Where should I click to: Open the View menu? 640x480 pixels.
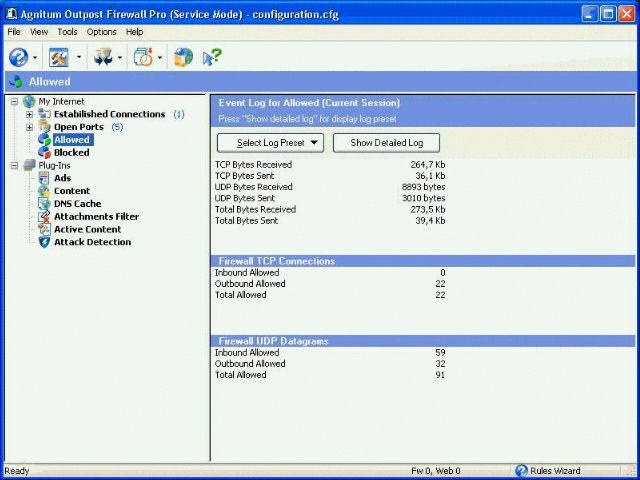[x=39, y=32]
